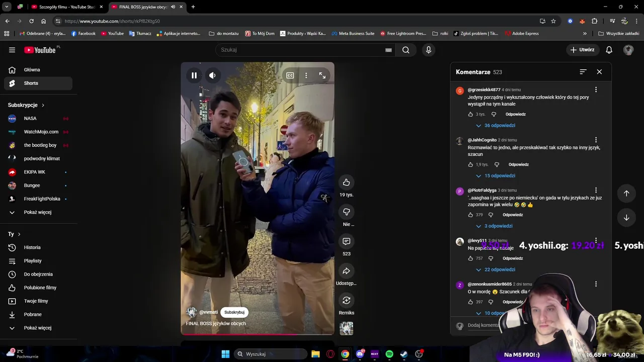Viewport: 644px width, 362px height.
Task: Go to previous Short with up arrow
Action: (626, 193)
